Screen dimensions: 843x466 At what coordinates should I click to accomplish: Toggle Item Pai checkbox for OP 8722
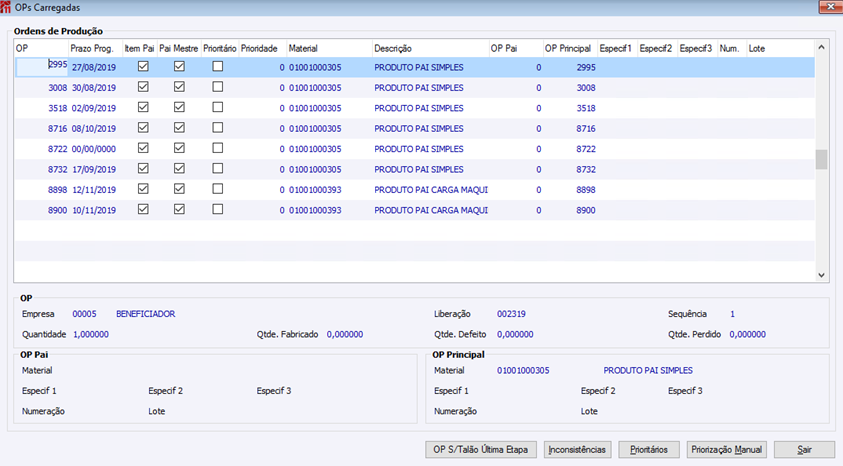coord(143,148)
